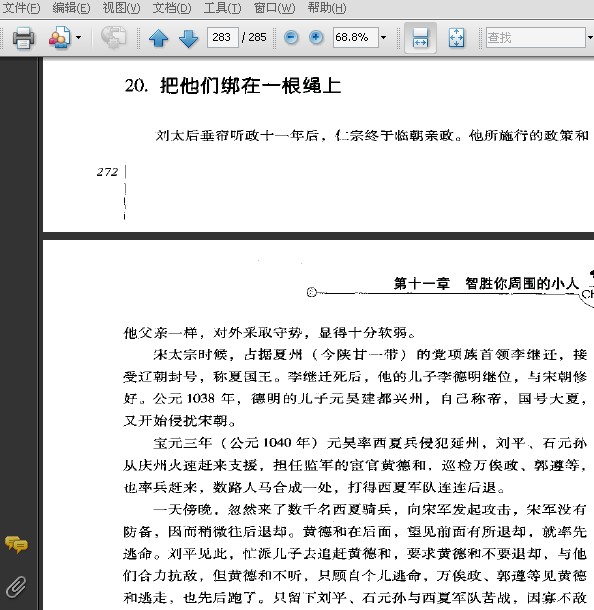Image resolution: width=594 pixels, height=610 pixels.
Task: Toggle fit-one-full-page view button
Action: pyautogui.click(x=456, y=38)
